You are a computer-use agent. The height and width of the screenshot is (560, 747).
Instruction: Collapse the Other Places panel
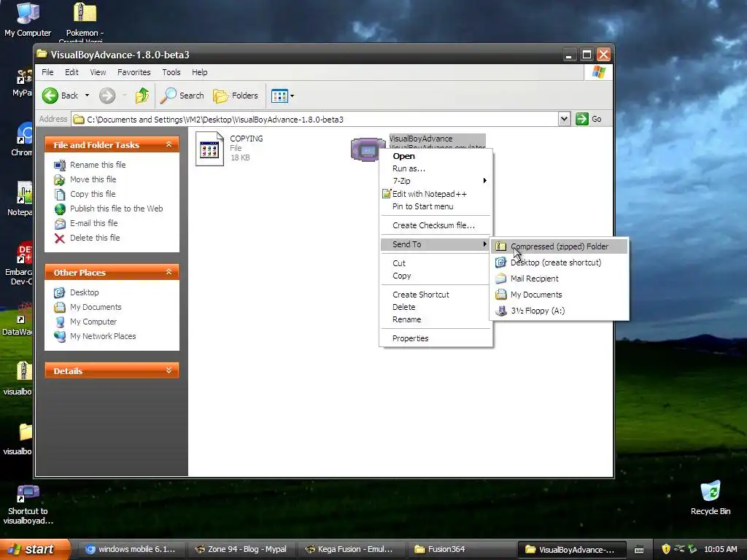[169, 272]
